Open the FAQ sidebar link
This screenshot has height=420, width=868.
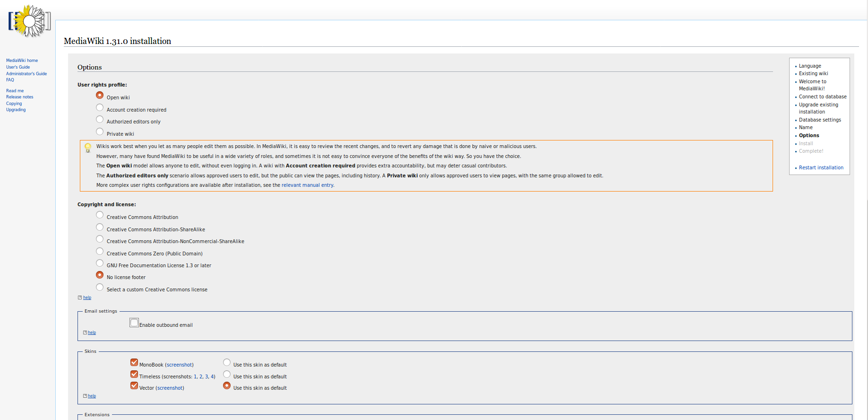pos(10,80)
